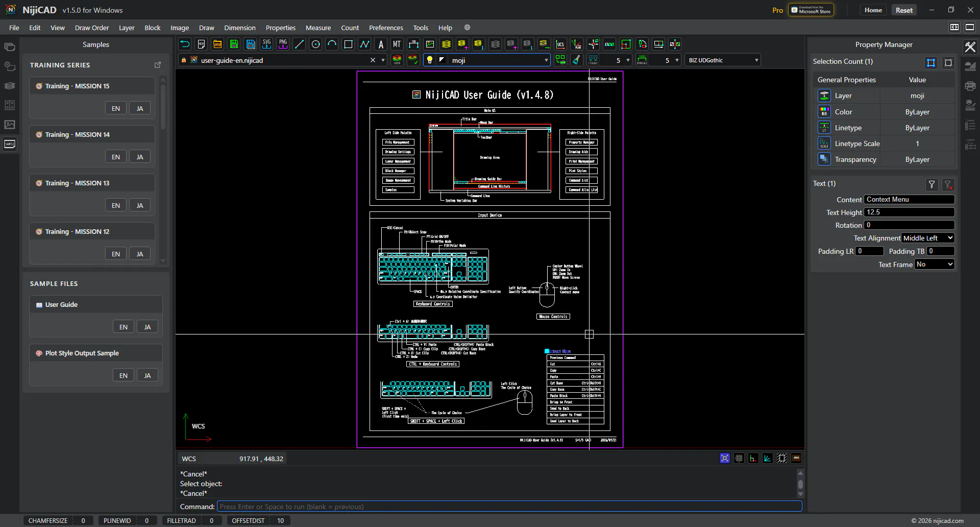Expand the open-files dropdown arrow next to user-guide-en.nijicad
The height and width of the screenshot is (527, 980).
coord(383,60)
